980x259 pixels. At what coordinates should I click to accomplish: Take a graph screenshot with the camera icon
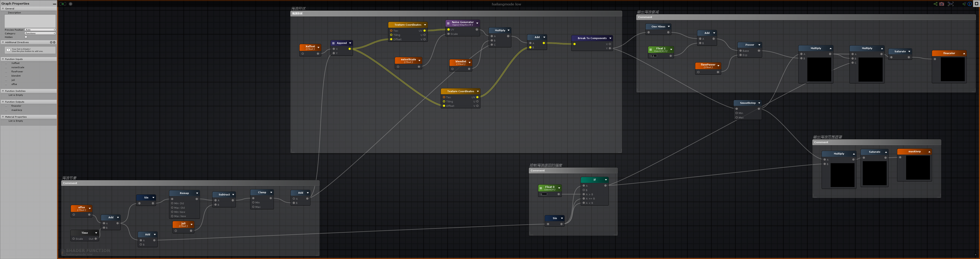(942, 4)
